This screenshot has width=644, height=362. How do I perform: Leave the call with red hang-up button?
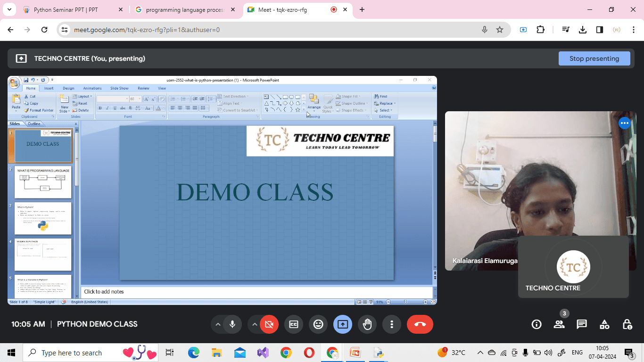pyautogui.click(x=420, y=324)
